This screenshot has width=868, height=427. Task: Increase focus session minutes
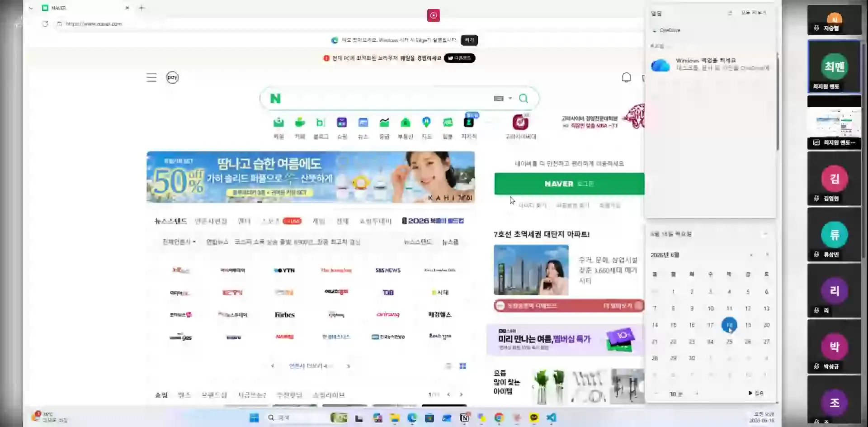click(x=697, y=394)
